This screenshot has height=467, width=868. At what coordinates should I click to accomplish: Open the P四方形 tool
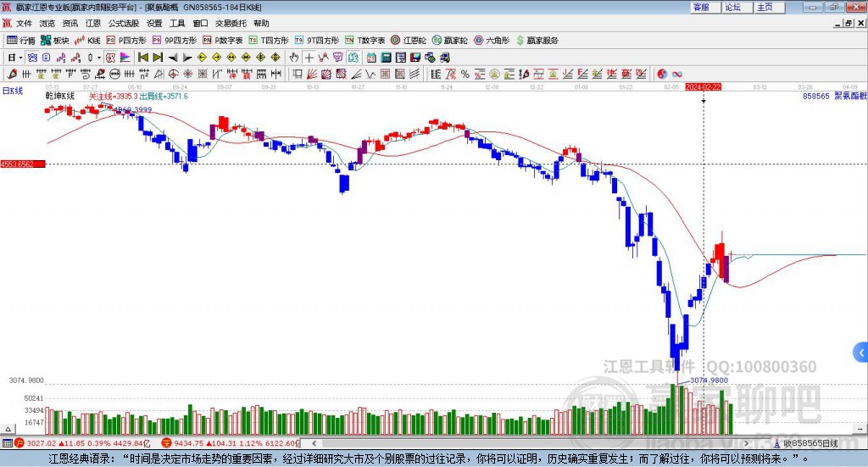(126, 41)
